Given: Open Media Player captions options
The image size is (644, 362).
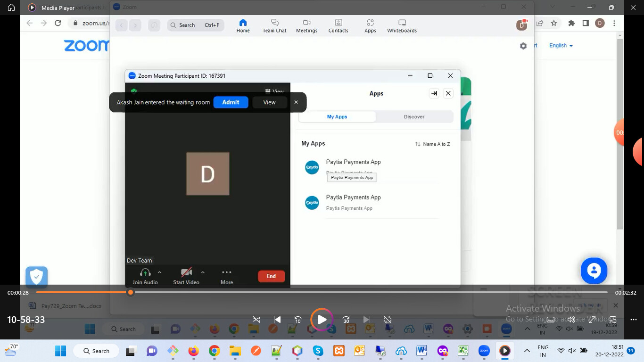Looking at the screenshot, I should coord(551,320).
